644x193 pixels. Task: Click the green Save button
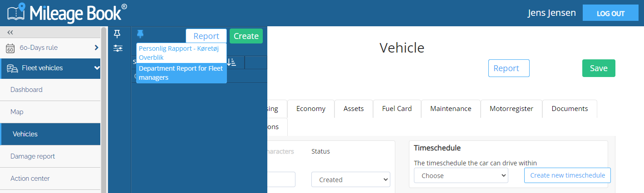599,68
